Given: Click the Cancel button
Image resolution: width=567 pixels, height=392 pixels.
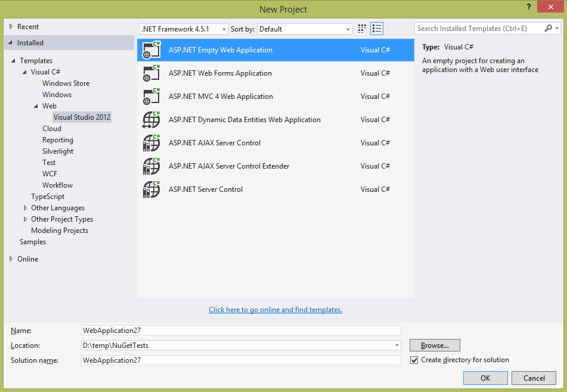Looking at the screenshot, I should [534, 378].
